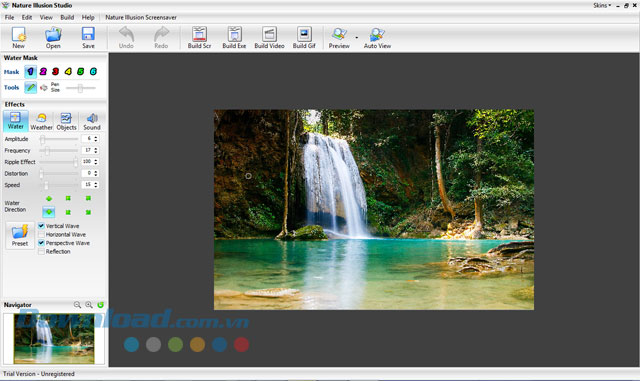Click the waterfall image on canvas
This screenshot has height=381, width=640.
[374, 209]
